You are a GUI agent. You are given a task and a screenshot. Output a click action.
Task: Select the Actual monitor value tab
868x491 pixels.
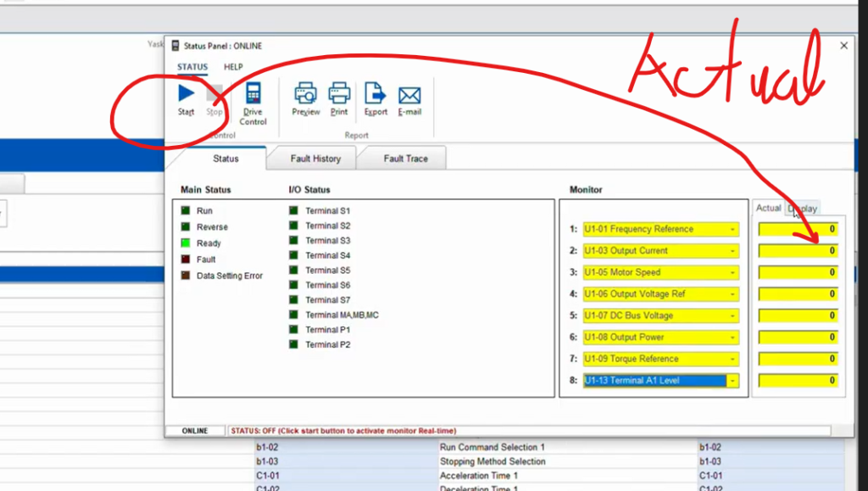click(x=768, y=209)
